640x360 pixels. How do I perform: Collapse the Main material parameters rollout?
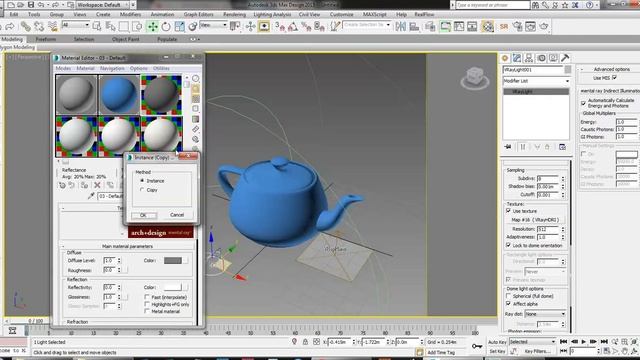point(127,246)
